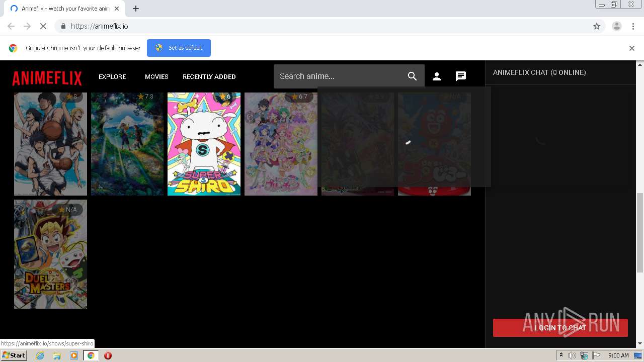Open the forest anime poster rated 7.8
The width and height of the screenshot is (644, 362).
(x=127, y=144)
